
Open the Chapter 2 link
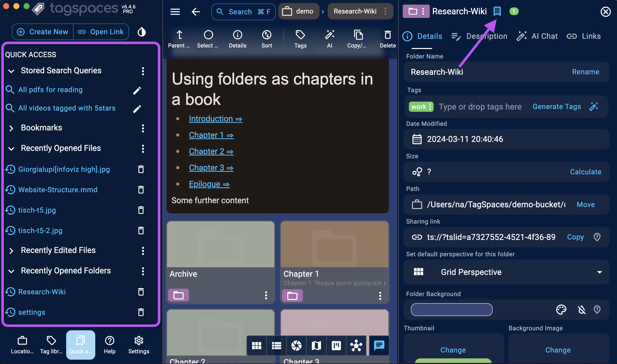[x=211, y=151]
